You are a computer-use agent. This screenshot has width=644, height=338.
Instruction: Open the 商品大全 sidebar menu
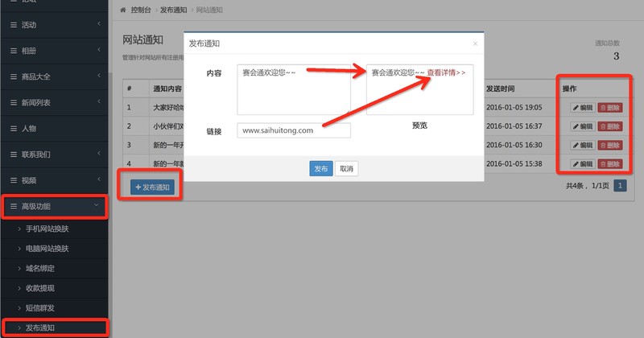pos(54,76)
